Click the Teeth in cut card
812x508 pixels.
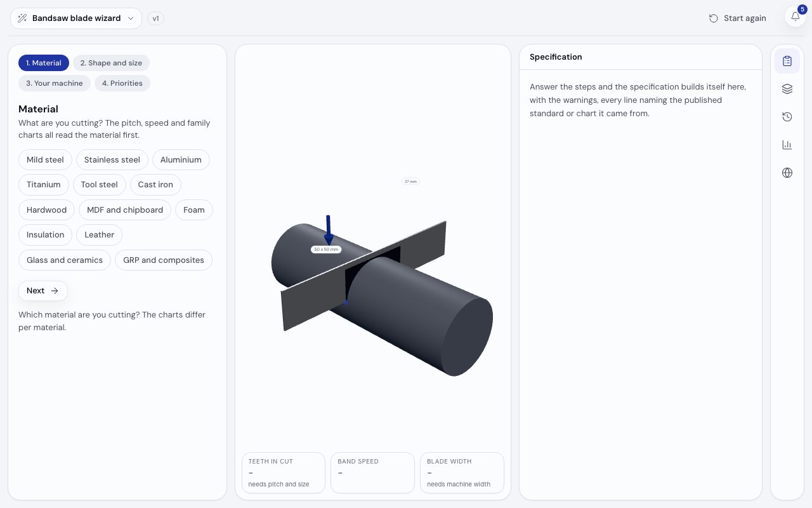(x=284, y=472)
